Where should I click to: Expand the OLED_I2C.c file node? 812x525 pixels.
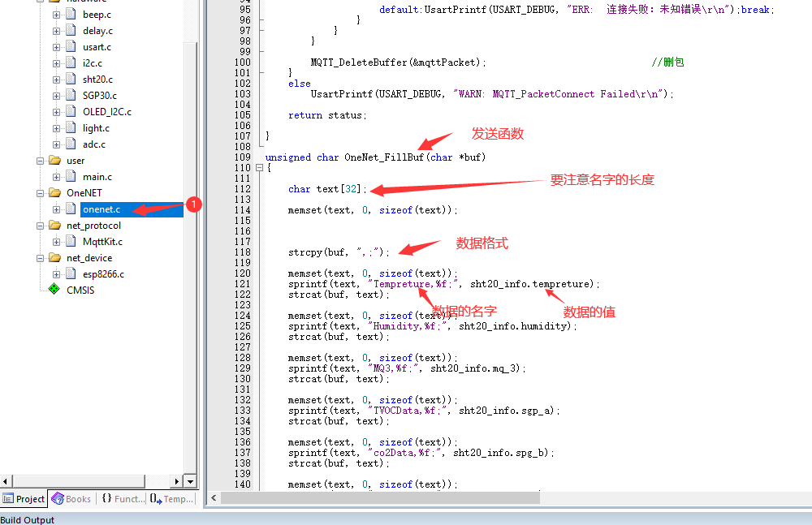57,112
